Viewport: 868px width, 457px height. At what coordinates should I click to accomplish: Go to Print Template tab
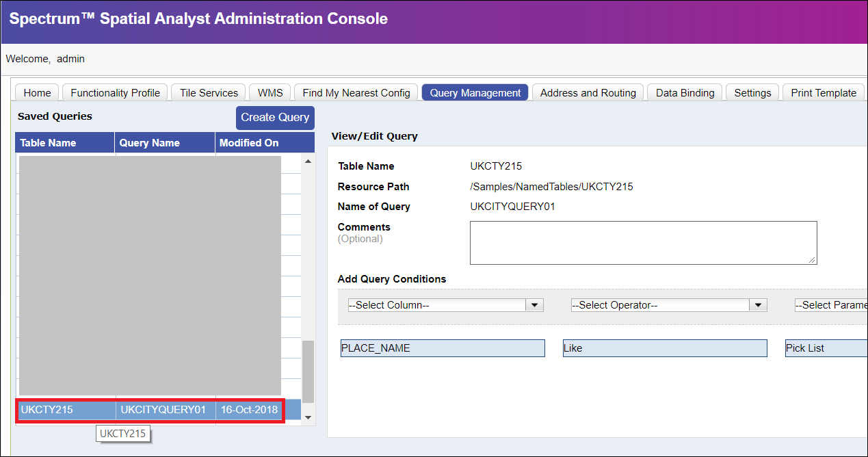point(824,92)
